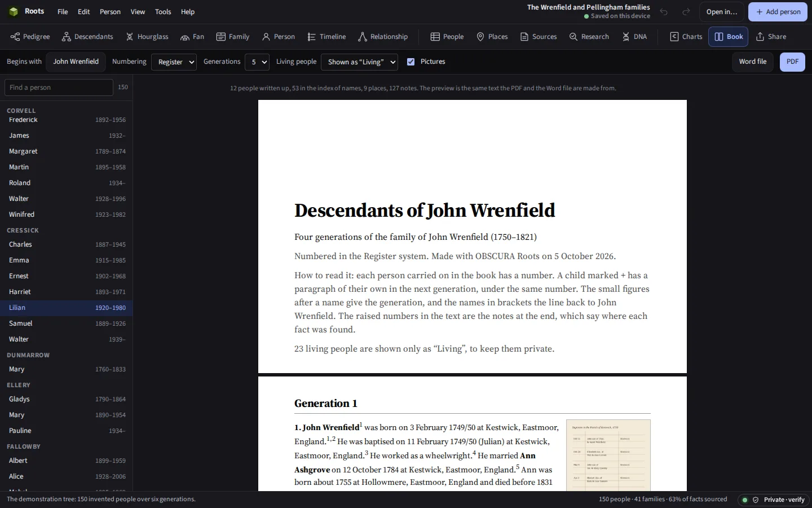The height and width of the screenshot is (508, 812).
Task: Click the Find a person field
Action: pos(59,87)
